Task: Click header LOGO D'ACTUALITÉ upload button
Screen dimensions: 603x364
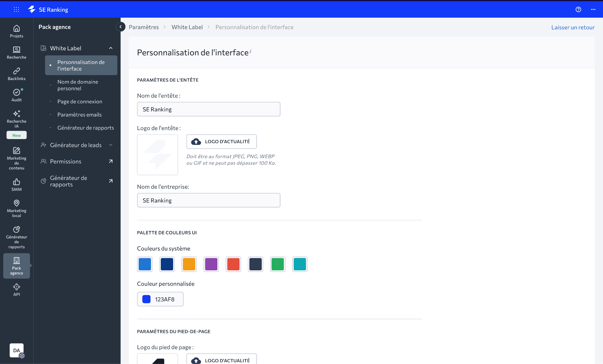Action: (x=221, y=142)
